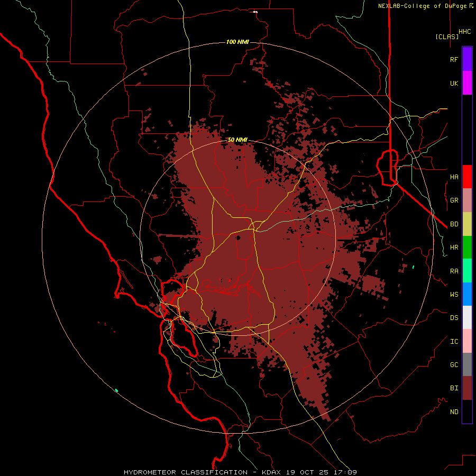The height and width of the screenshot is (476, 476).
Task: Click the RF legend label
Action: (x=454, y=59)
